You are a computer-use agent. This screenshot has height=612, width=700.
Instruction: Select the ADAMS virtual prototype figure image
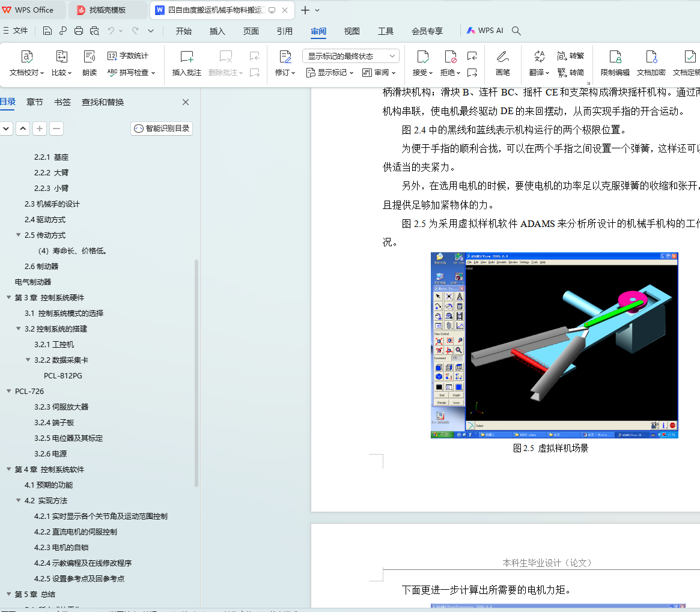(555, 345)
